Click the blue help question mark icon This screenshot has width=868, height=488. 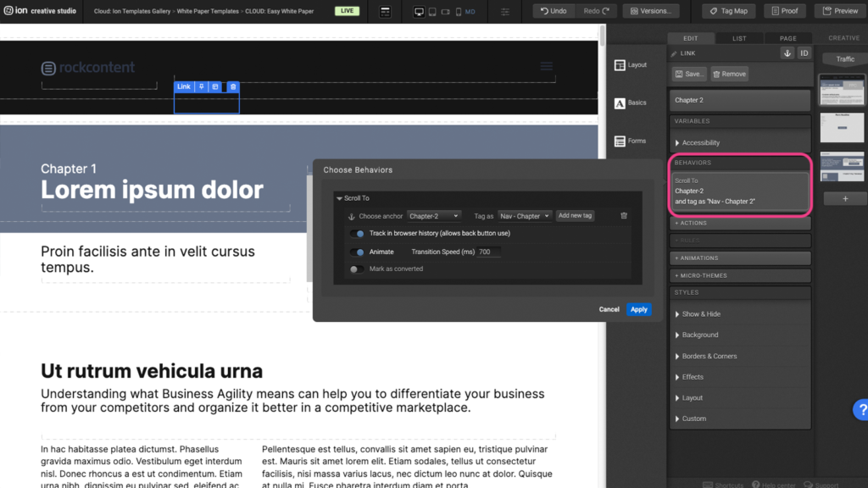(x=860, y=411)
